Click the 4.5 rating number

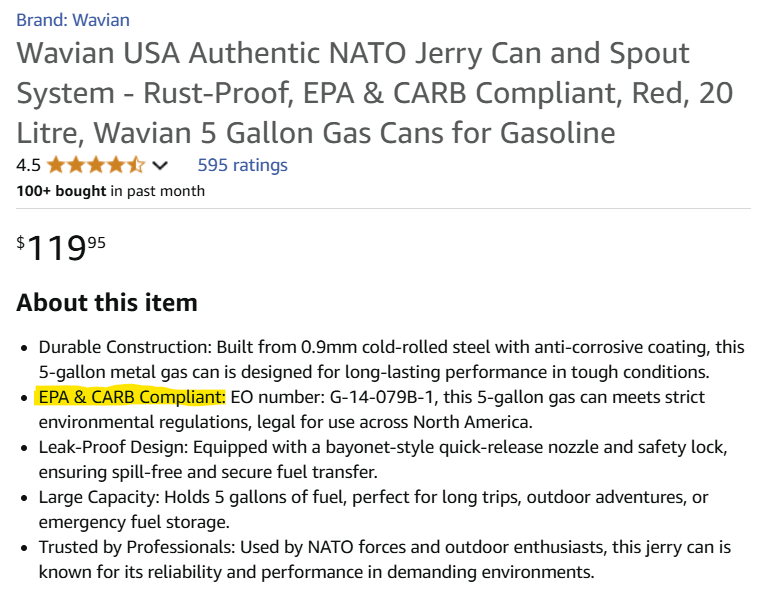(x=28, y=165)
